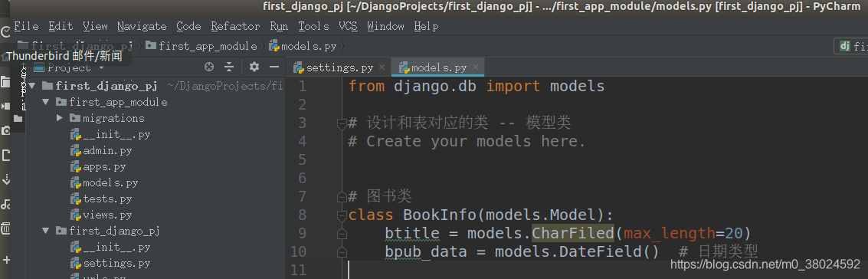Open the Project panel gear settings

[254, 67]
